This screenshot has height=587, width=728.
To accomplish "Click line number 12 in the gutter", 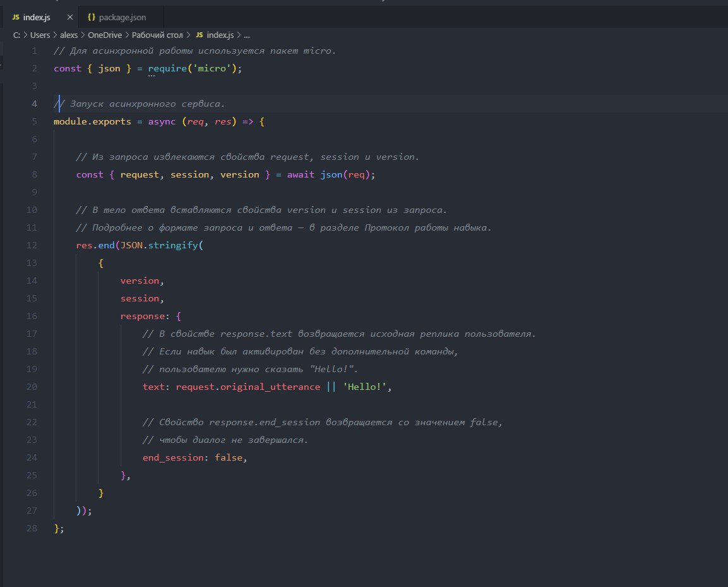I will (32, 245).
